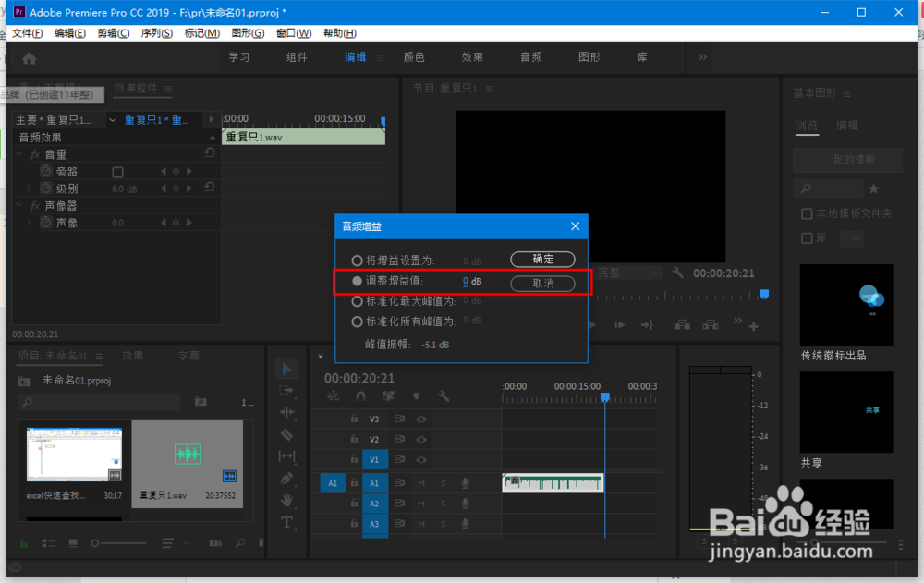Switch to 编辑 tab in 基本图形 panel
The width and height of the screenshot is (924, 583).
tap(846, 125)
